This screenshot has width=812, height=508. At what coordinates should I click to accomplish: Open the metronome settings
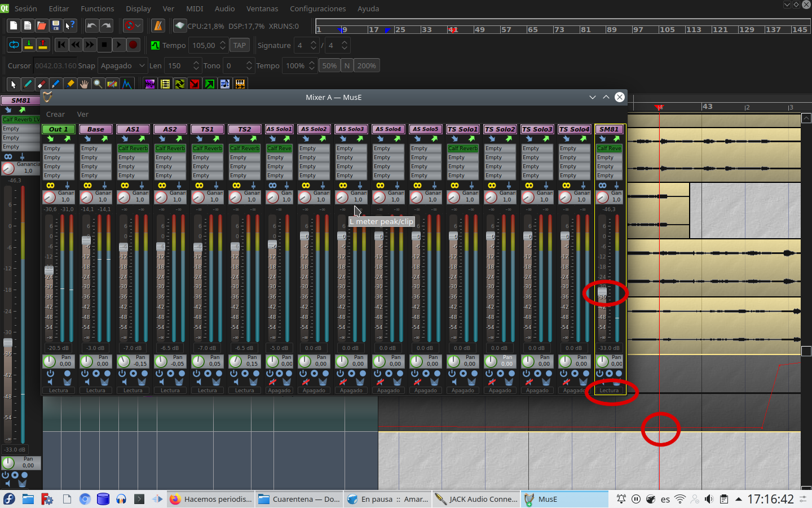point(158,26)
